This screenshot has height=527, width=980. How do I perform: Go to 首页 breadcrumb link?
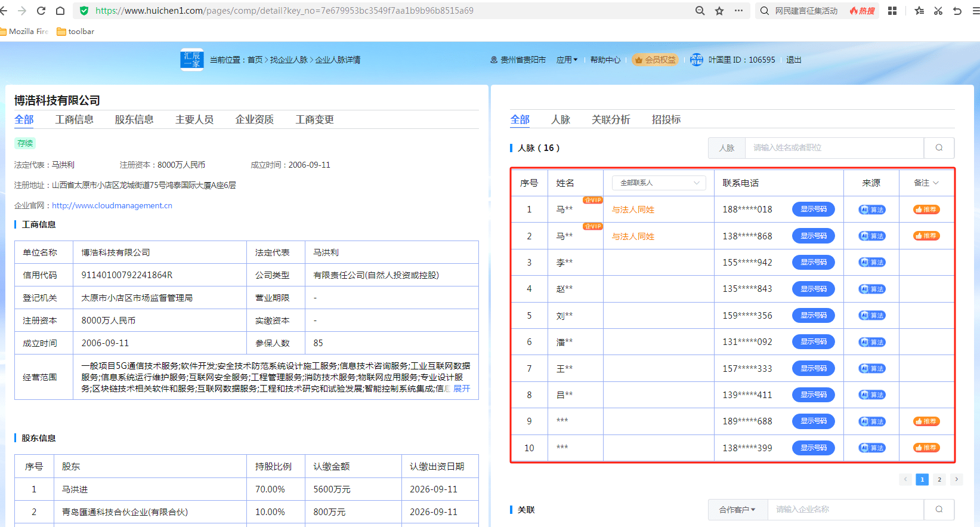(255, 60)
